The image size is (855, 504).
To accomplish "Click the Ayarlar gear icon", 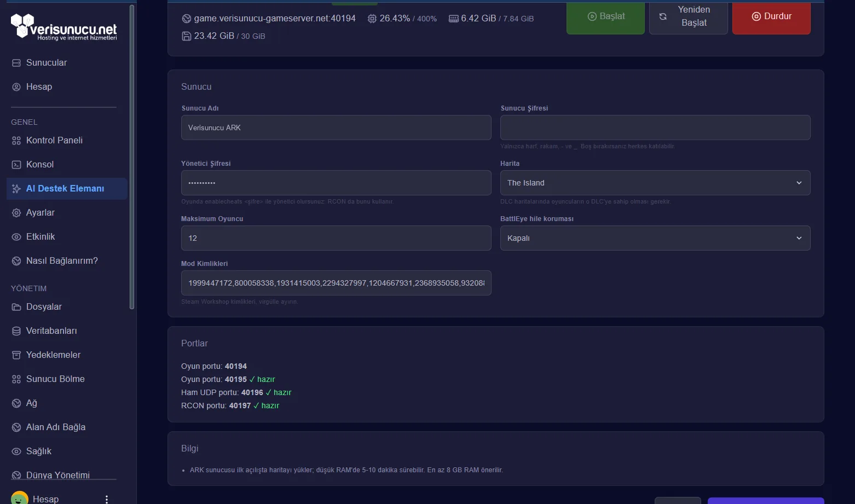I will 16,213.
